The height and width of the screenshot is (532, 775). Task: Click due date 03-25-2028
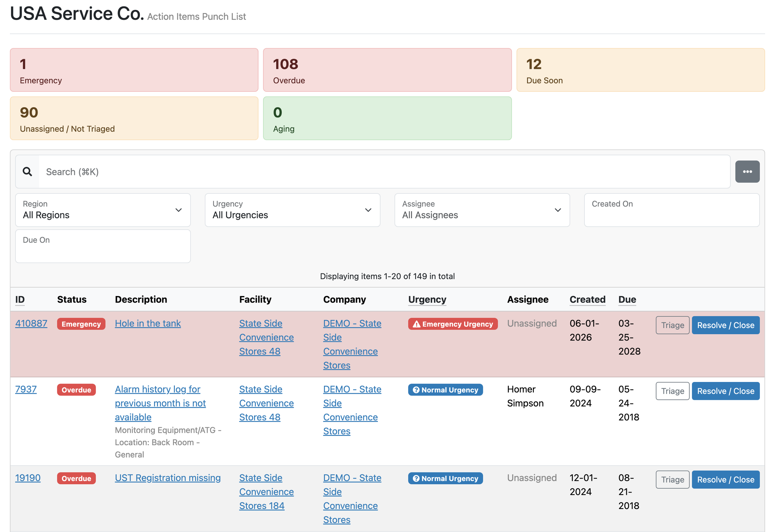(x=629, y=337)
